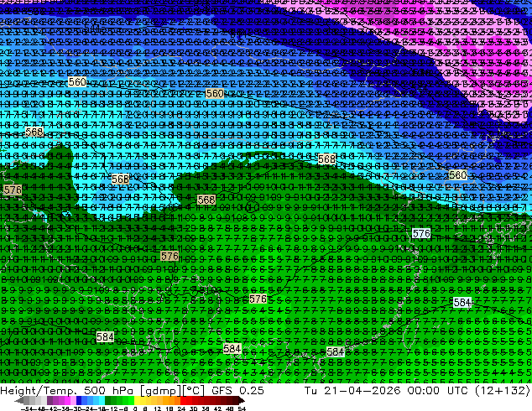The height and width of the screenshot is (411, 532).
Task: Click the "GFS 0.25" model label
Action: pos(237,390)
